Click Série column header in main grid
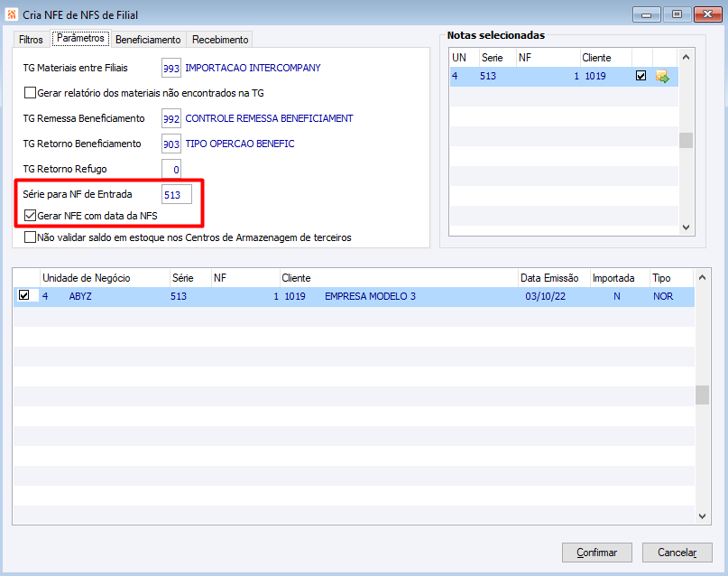The width and height of the screenshot is (728, 576). 190,278
